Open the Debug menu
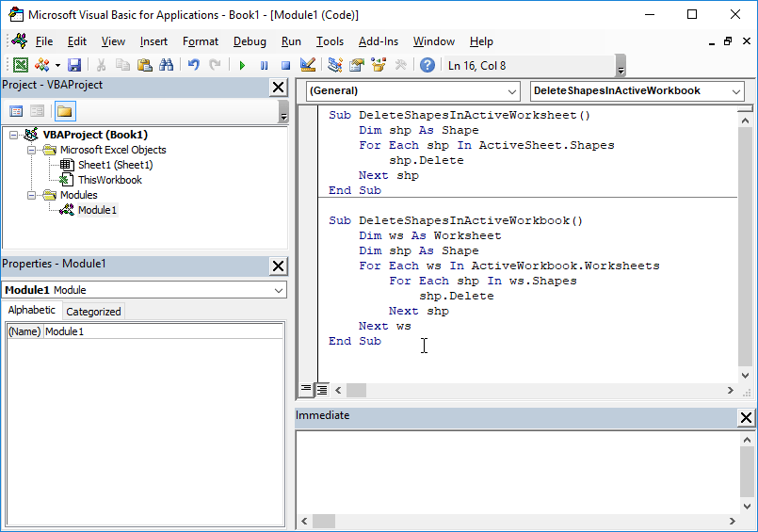758x532 pixels. point(250,41)
